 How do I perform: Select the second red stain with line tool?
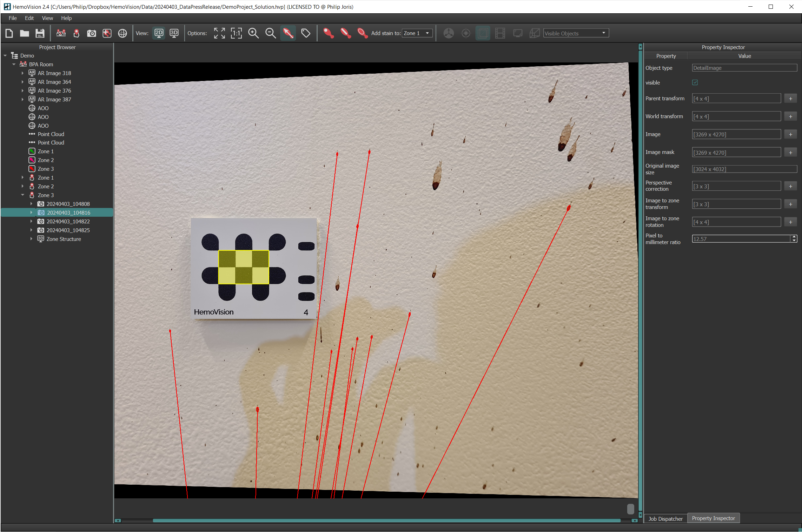[345, 33]
